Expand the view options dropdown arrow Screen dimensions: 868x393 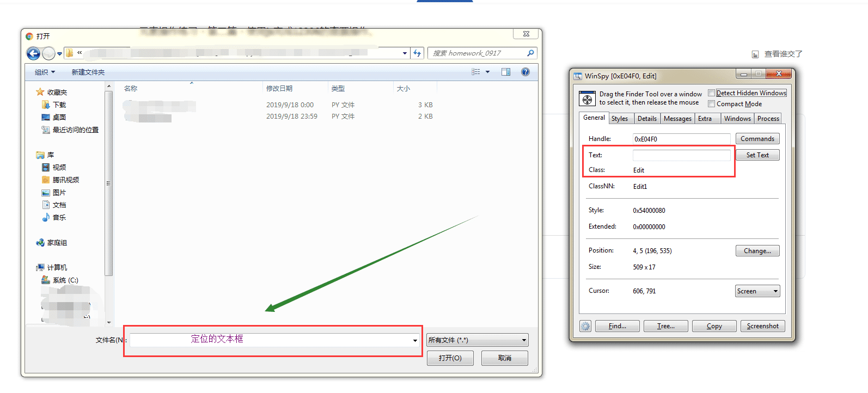coord(487,72)
